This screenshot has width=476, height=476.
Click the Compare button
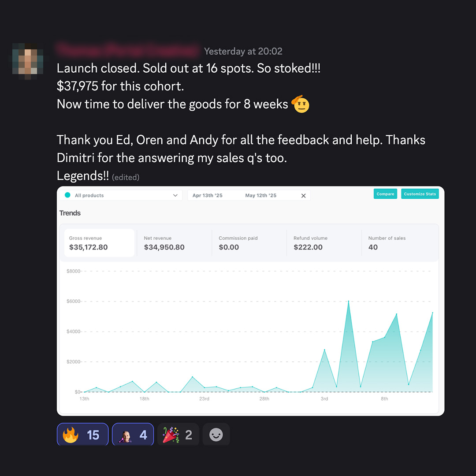click(385, 193)
